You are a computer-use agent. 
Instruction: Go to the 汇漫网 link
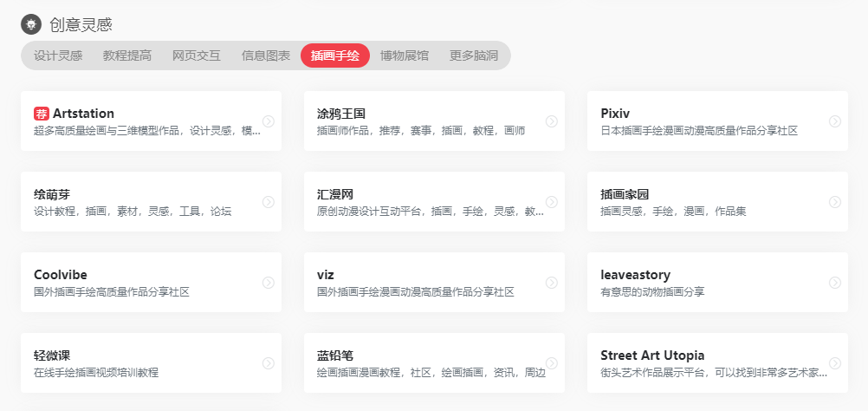[335, 195]
